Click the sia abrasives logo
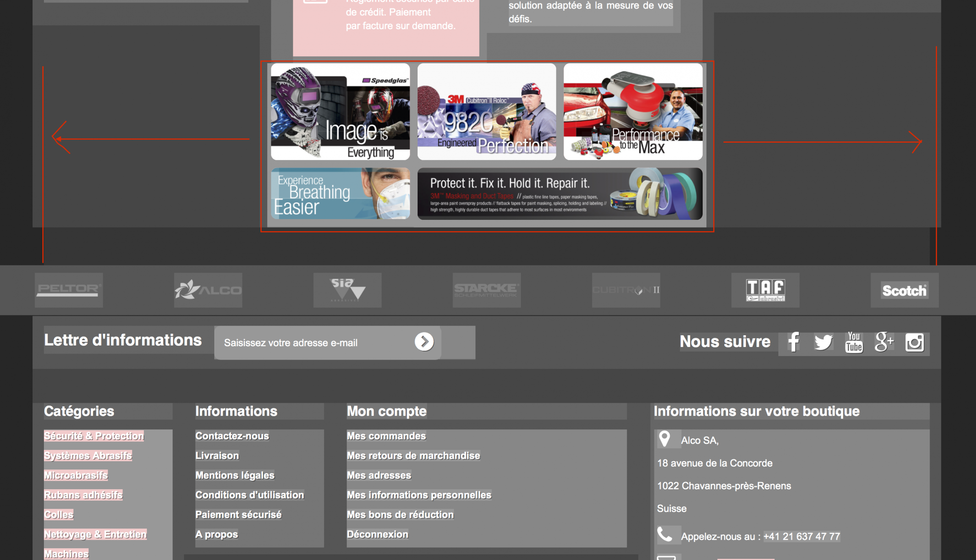The height and width of the screenshot is (560, 976). click(347, 290)
